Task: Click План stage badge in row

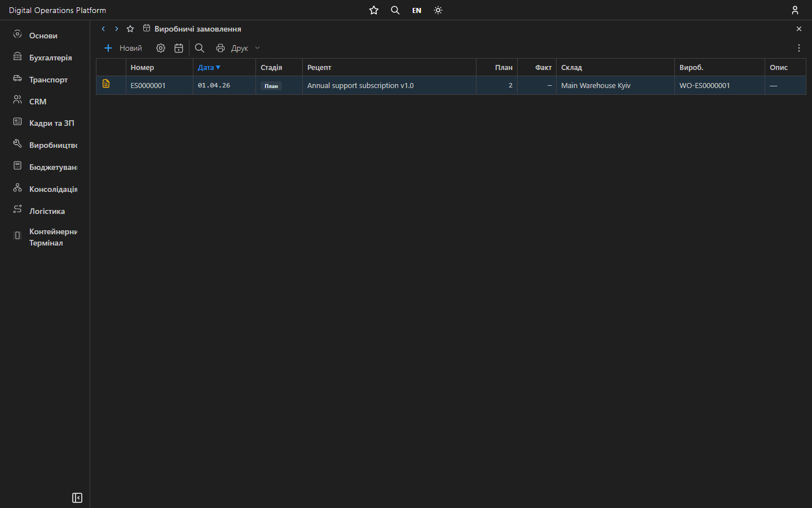Action: click(271, 86)
